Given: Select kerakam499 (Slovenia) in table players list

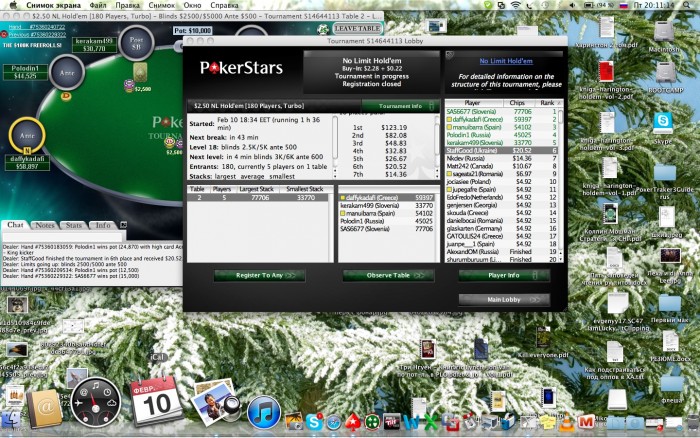Looking at the screenshot, I should point(386,205).
